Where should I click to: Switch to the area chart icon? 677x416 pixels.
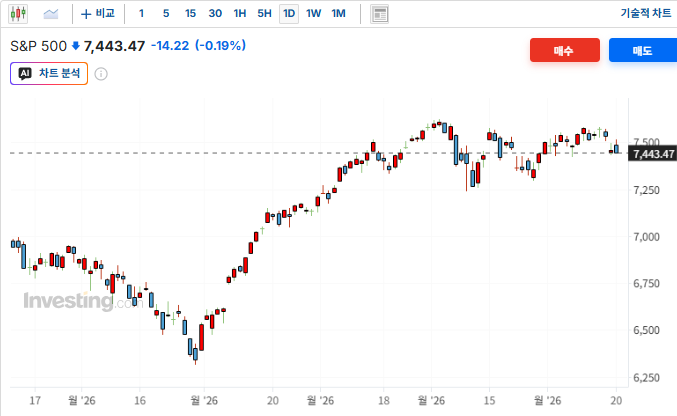coord(51,14)
